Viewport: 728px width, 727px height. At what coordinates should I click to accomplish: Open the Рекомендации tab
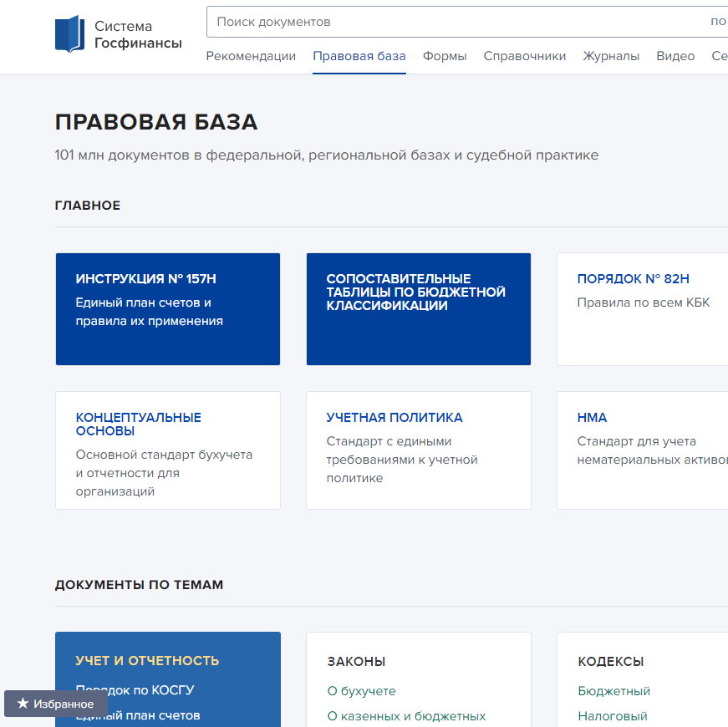point(251,56)
